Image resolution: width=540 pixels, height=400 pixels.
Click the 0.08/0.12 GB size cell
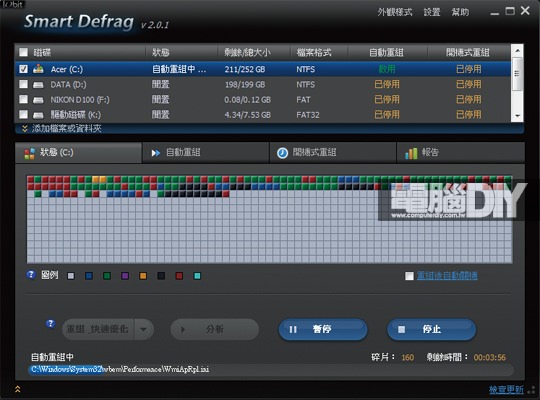248,100
